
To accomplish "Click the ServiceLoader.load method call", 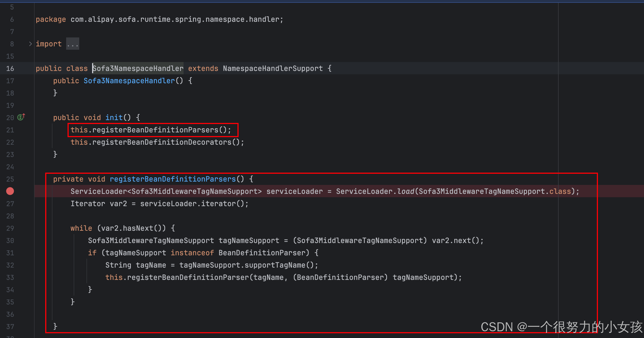I will (x=405, y=191).
